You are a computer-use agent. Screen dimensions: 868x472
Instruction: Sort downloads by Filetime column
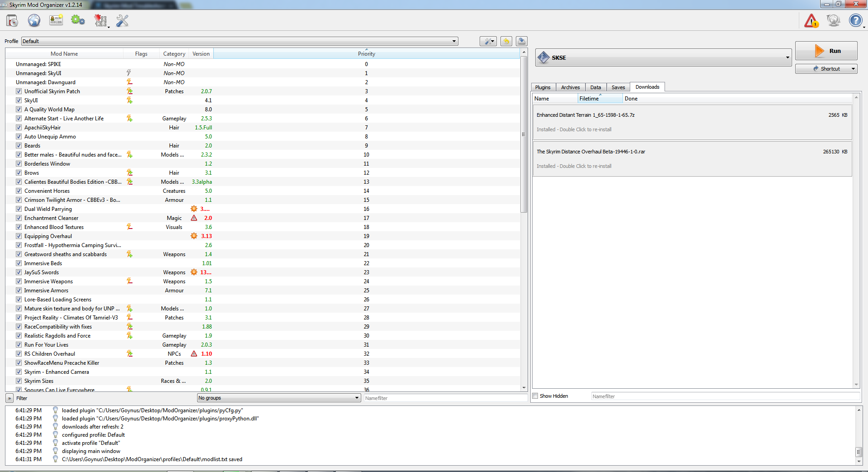[600, 98]
